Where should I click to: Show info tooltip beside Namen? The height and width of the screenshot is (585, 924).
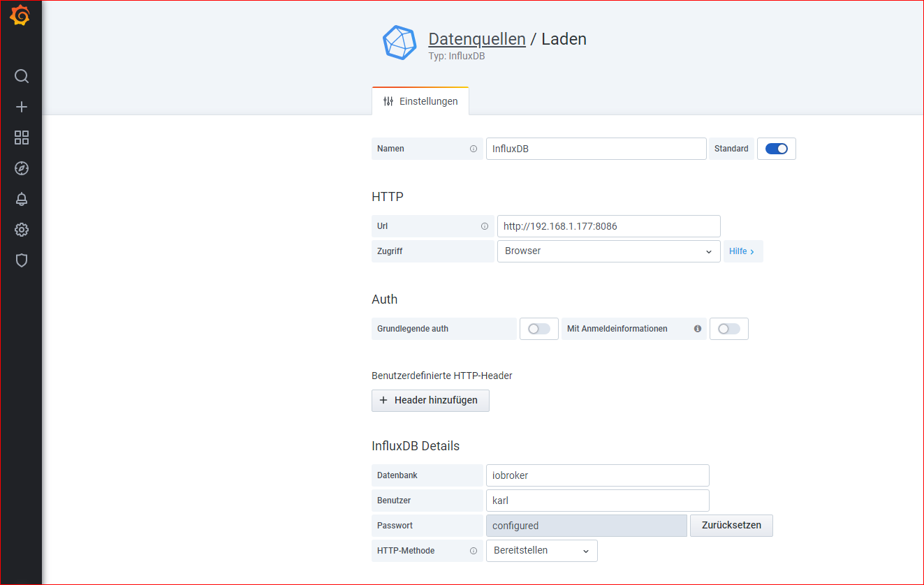pos(474,149)
